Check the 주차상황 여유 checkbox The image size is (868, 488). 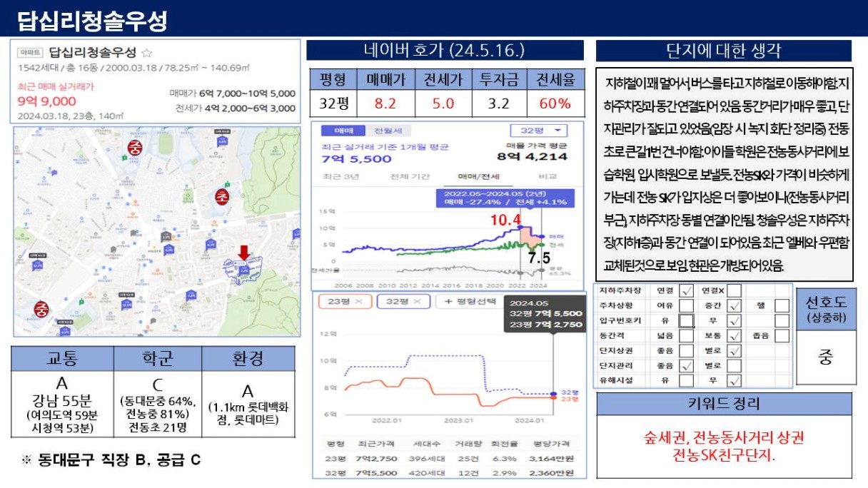coord(687,306)
